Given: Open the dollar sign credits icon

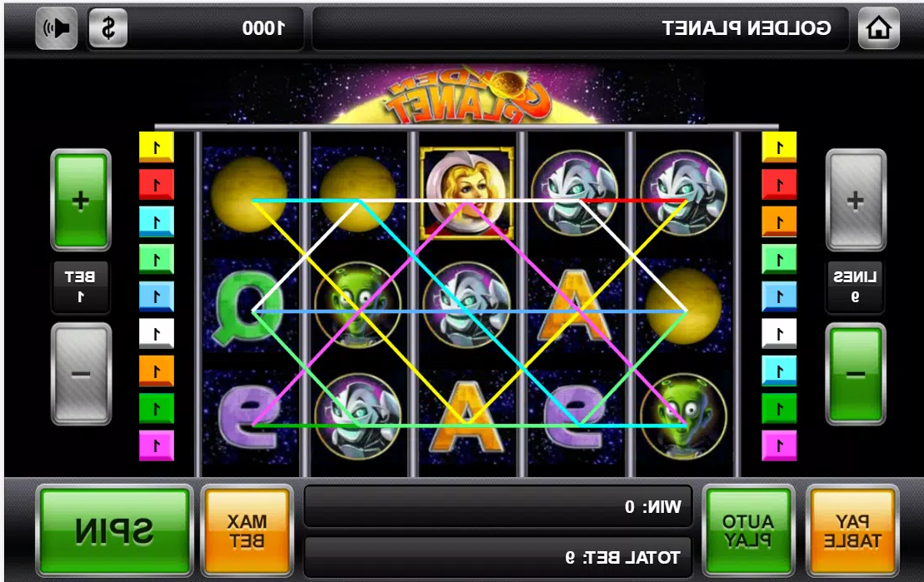Looking at the screenshot, I should [107, 27].
